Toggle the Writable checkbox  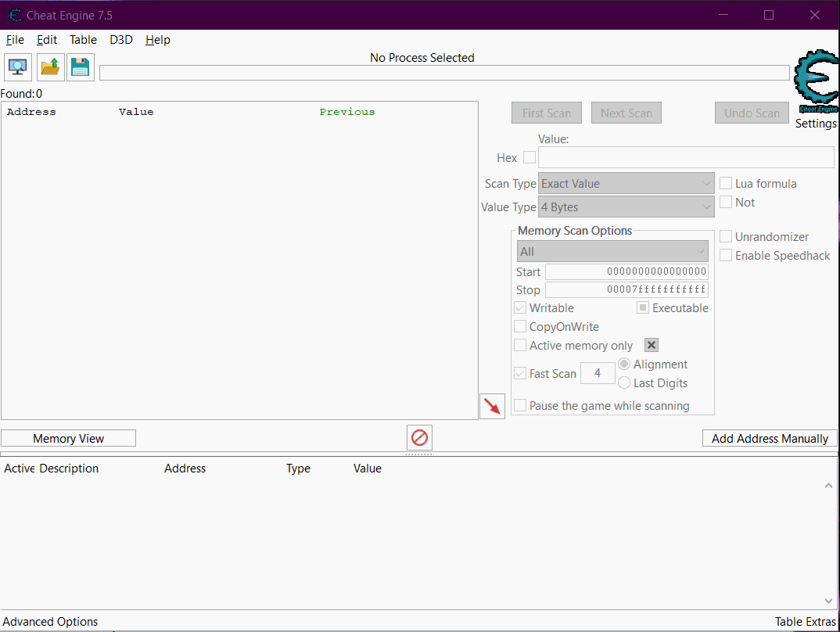click(520, 308)
